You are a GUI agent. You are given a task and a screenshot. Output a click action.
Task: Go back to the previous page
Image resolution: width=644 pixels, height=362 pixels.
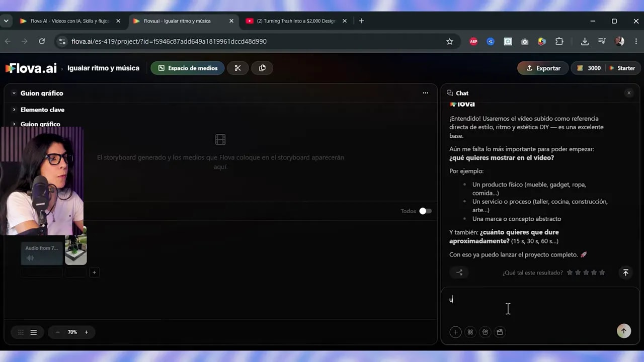[8, 41]
